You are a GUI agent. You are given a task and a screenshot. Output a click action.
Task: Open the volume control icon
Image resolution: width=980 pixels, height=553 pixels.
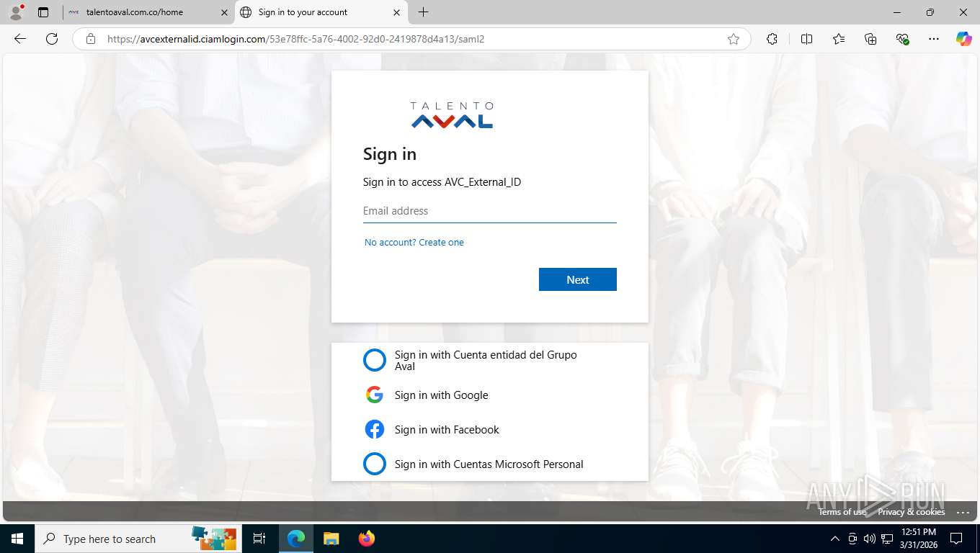870,539
